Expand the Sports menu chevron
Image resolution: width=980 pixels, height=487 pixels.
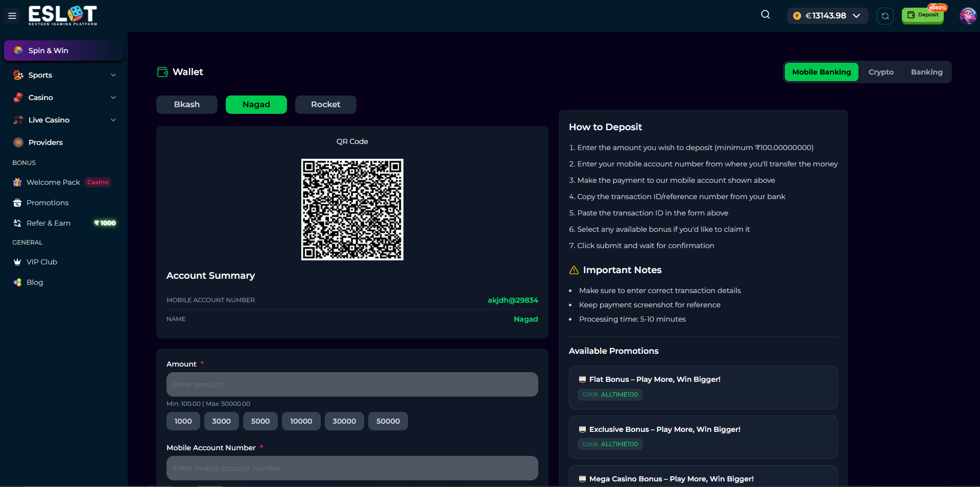113,75
